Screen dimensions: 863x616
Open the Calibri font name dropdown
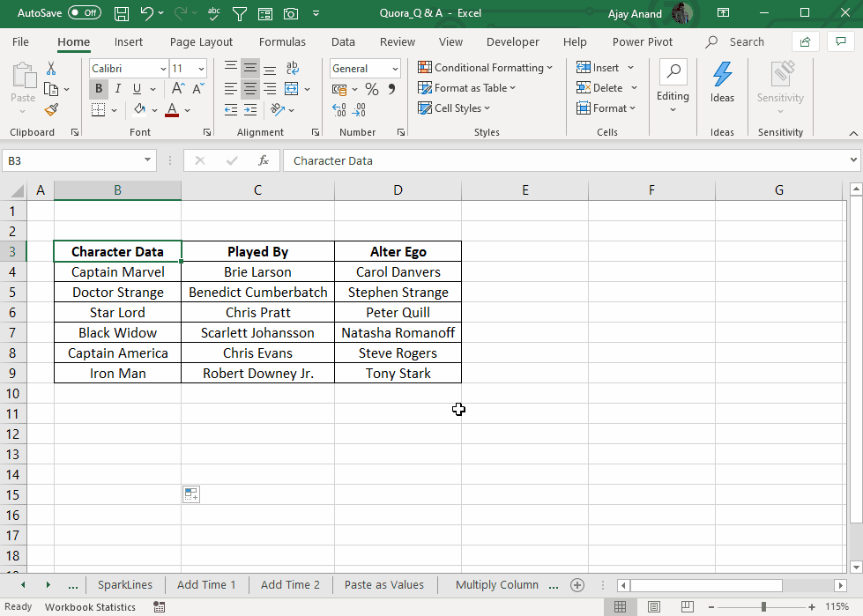click(163, 69)
